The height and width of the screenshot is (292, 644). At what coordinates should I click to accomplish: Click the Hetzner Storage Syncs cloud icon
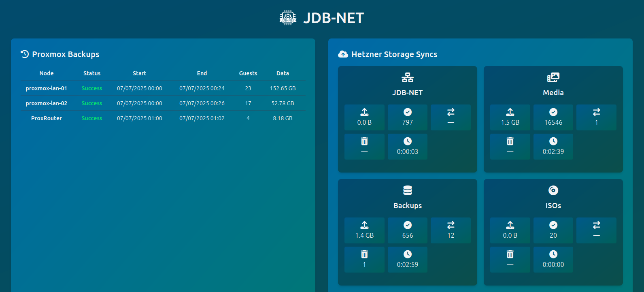[343, 54]
